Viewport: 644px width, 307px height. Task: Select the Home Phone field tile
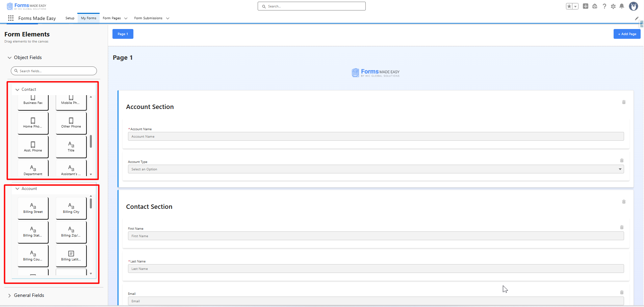[33, 123]
